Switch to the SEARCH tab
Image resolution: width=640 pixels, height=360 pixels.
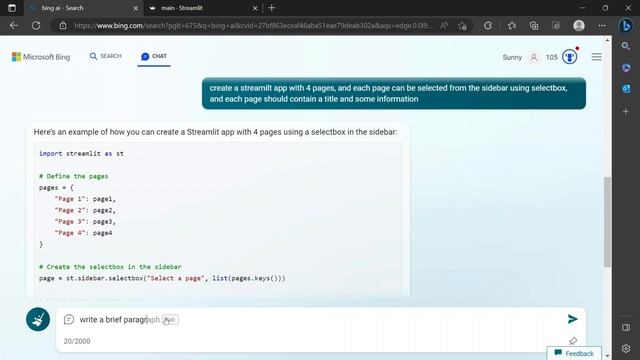[x=106, y=56]
